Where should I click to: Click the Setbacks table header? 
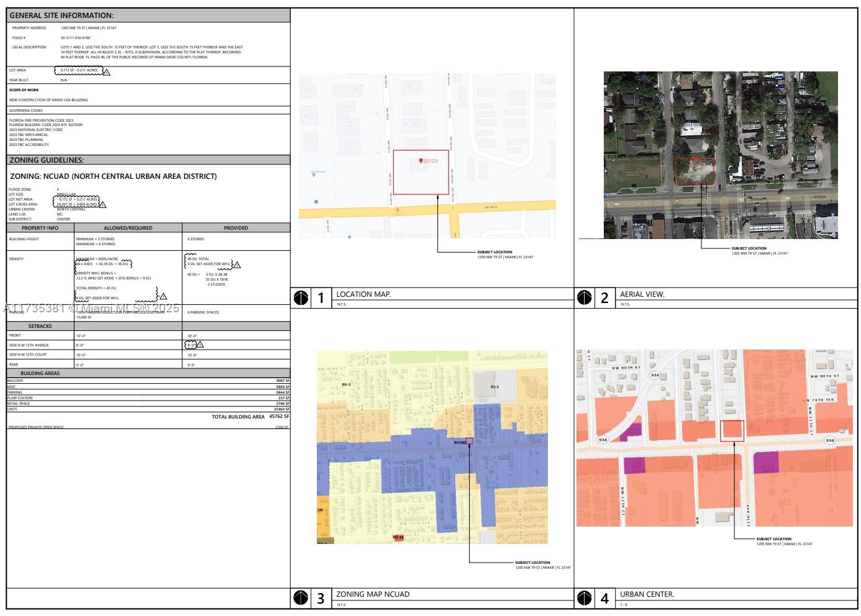[40, 326]
